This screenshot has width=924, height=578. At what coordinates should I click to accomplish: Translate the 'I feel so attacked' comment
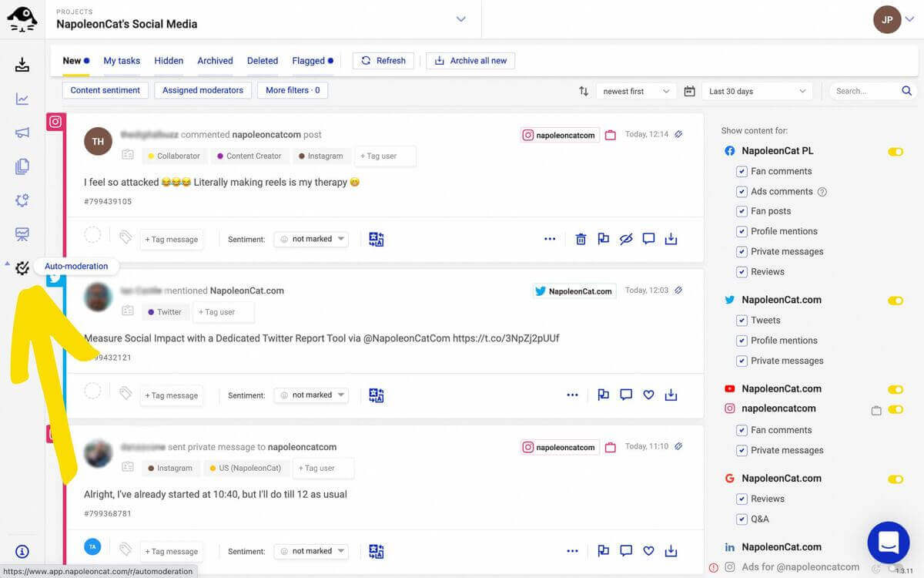click(x=376, y=239)
